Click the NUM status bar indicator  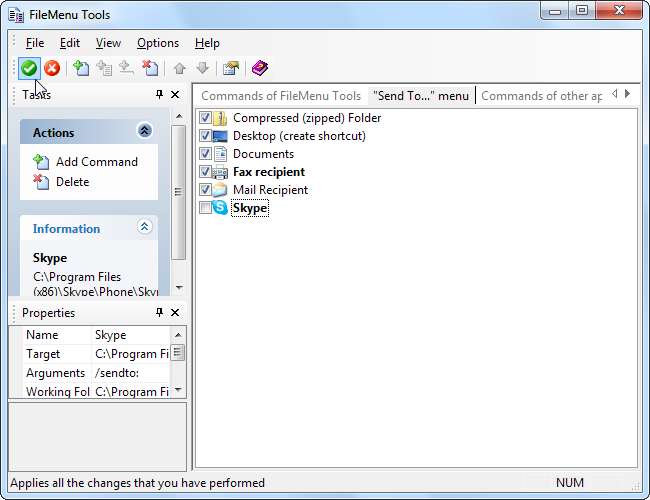pos(570,483)
